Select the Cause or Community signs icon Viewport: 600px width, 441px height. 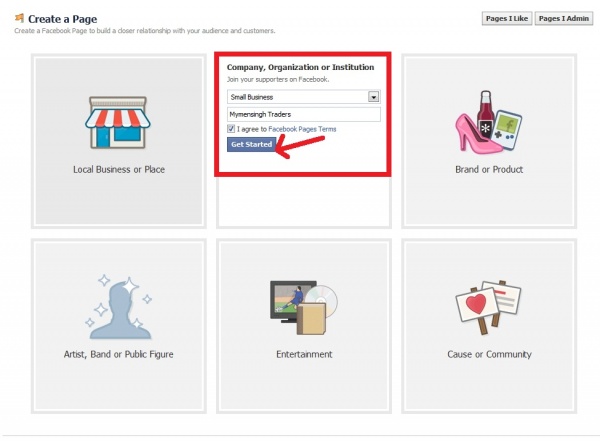488,307
